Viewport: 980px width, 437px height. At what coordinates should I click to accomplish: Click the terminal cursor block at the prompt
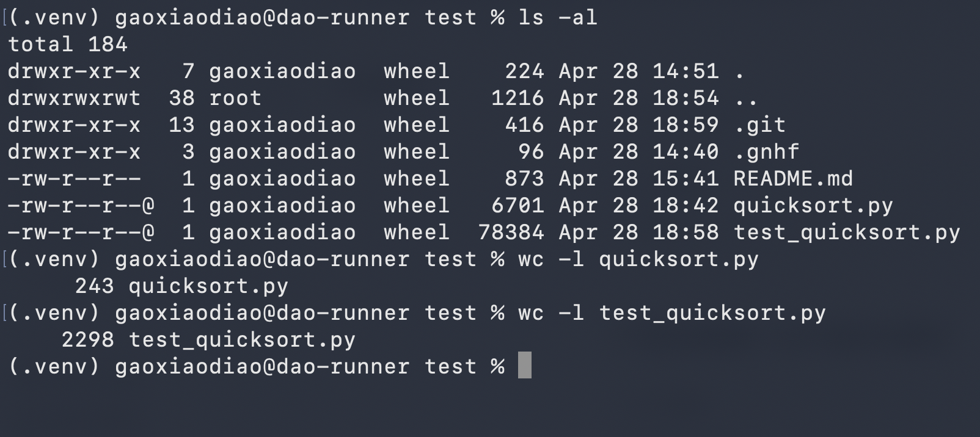[x=524, y=366]
